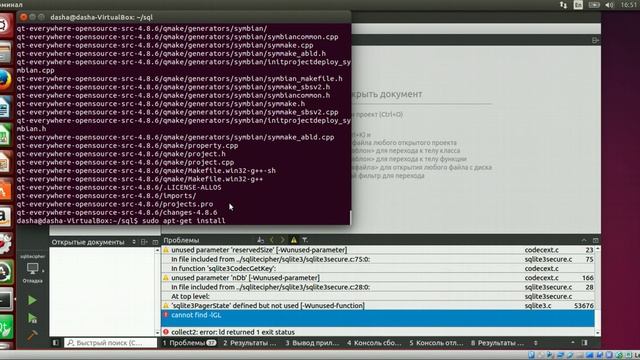Select 'sqlite3PagerState' defined but not used warning
This screenshot has height=360, width=640.
378,305
